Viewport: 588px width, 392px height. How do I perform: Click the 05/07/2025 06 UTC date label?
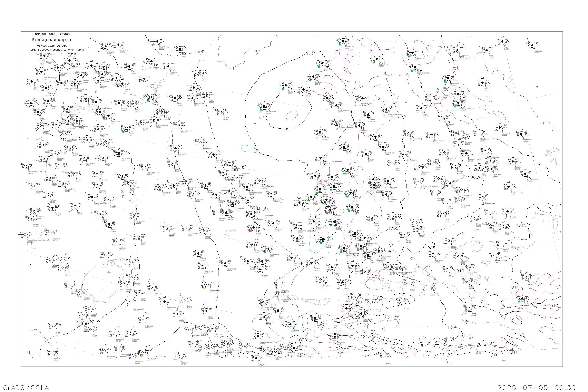click(52, 46)
